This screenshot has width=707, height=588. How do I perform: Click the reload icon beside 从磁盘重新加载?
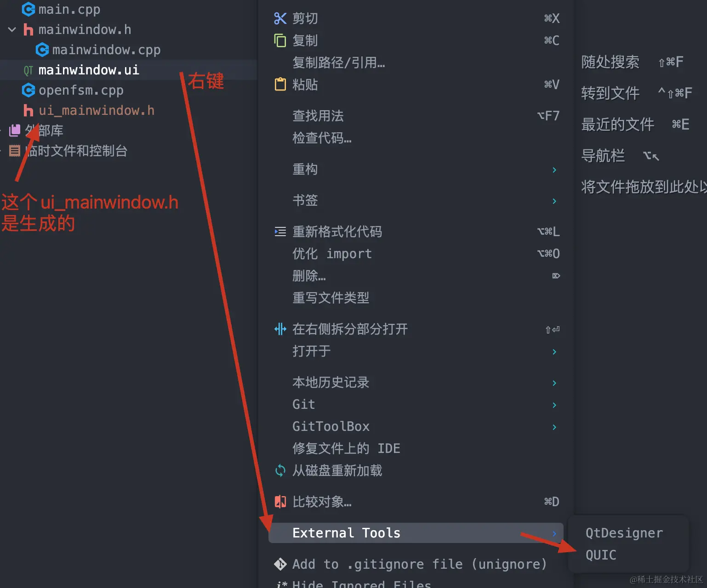(x=280, y=470)
